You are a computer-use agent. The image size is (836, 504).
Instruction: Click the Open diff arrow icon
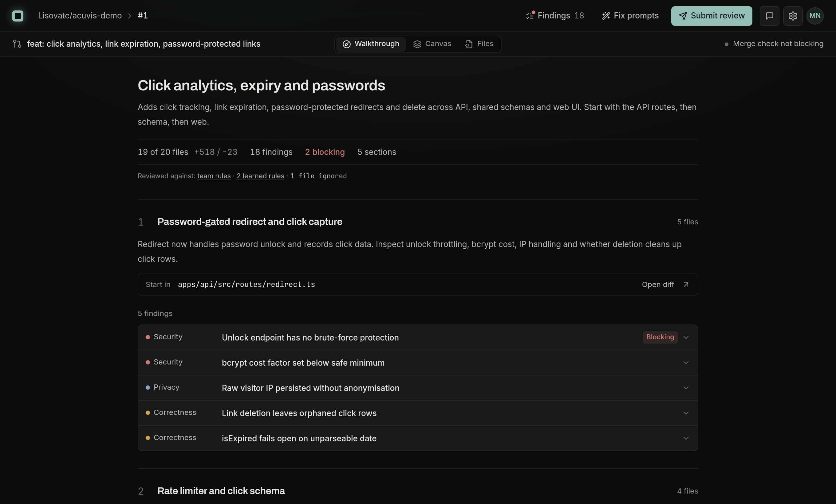[686, 285]
